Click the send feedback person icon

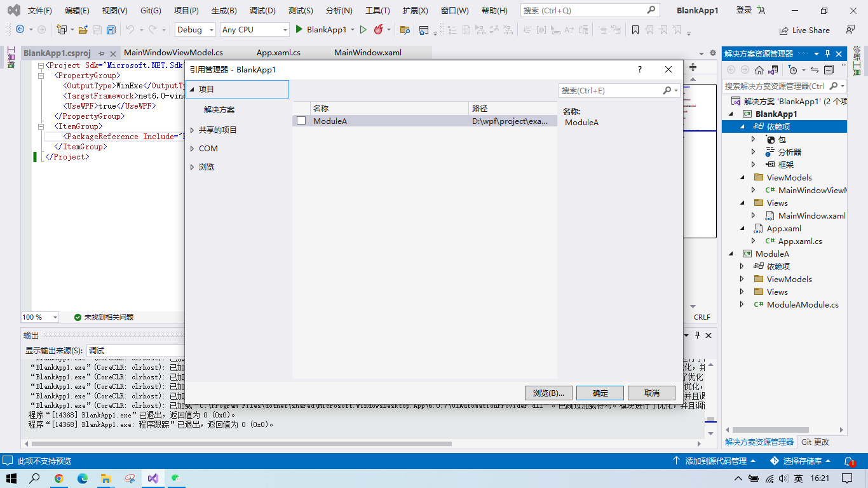pos(850,29)
